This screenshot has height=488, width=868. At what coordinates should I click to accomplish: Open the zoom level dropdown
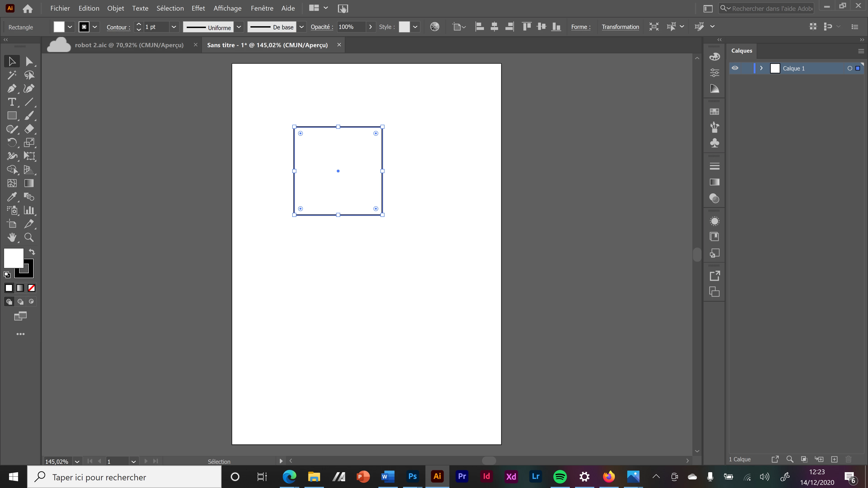tap(77, 461)
